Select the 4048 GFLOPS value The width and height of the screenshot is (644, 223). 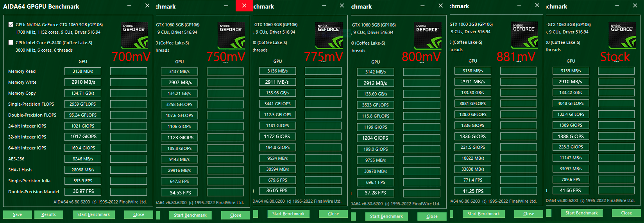click(571, 103)
